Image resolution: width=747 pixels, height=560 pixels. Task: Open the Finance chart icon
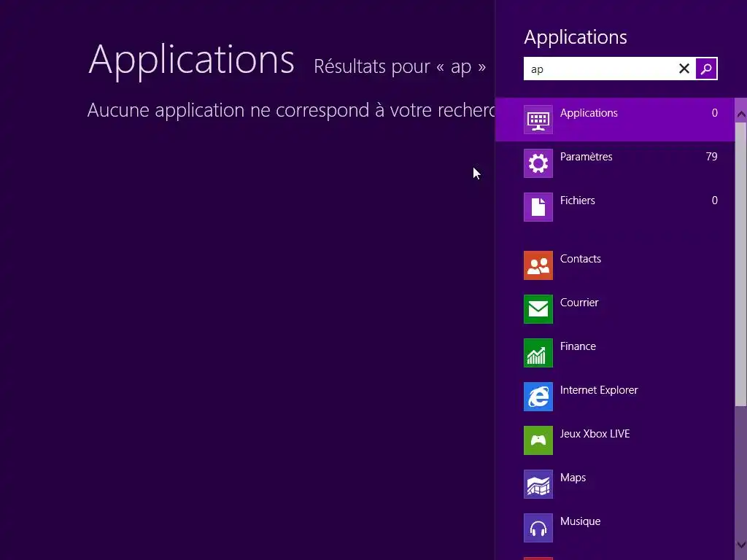[538, 353]
